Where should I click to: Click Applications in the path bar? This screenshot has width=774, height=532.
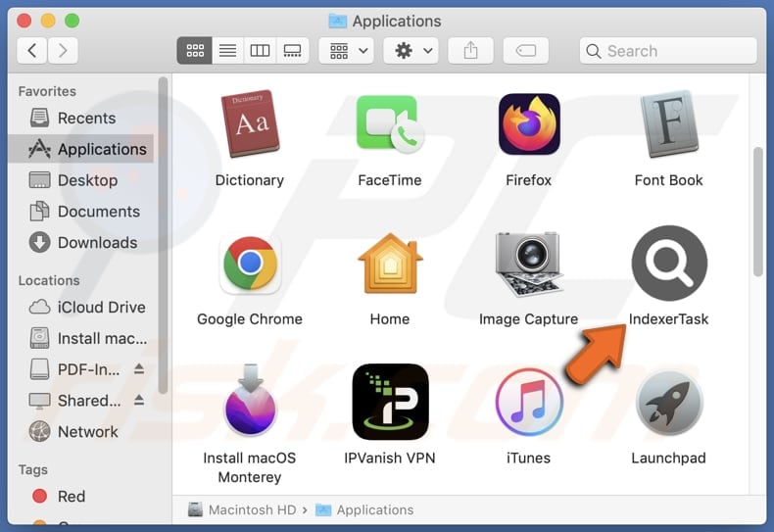(x=364, y=509)
